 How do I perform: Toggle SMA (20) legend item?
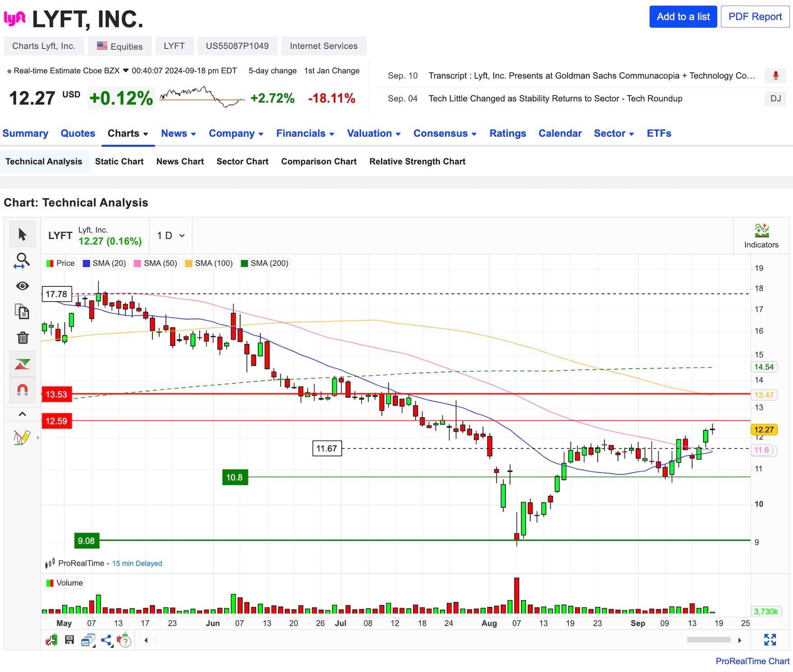click(104, 263)
